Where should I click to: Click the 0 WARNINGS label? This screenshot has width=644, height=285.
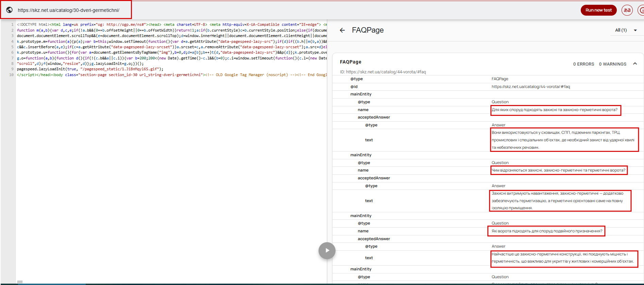[612, 64]
